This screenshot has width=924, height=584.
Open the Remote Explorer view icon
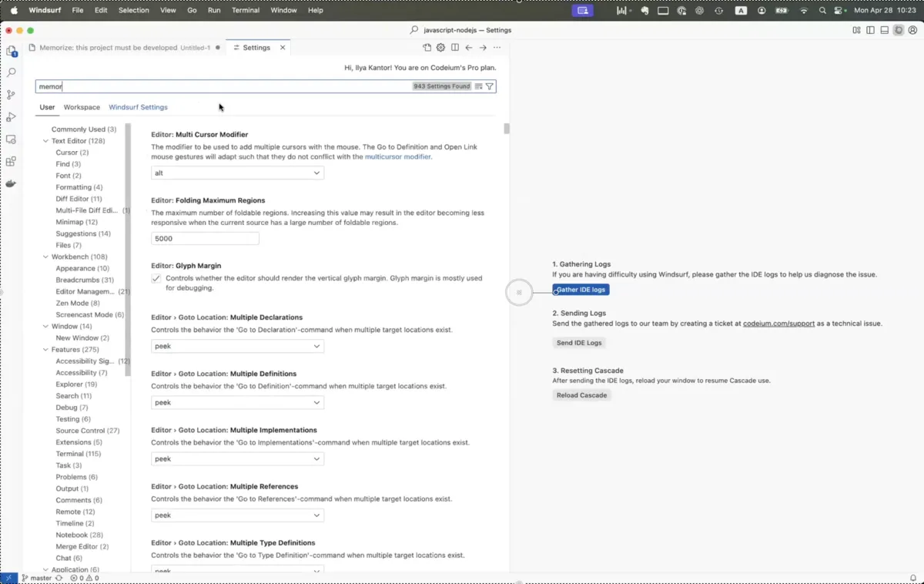[11, 139]
